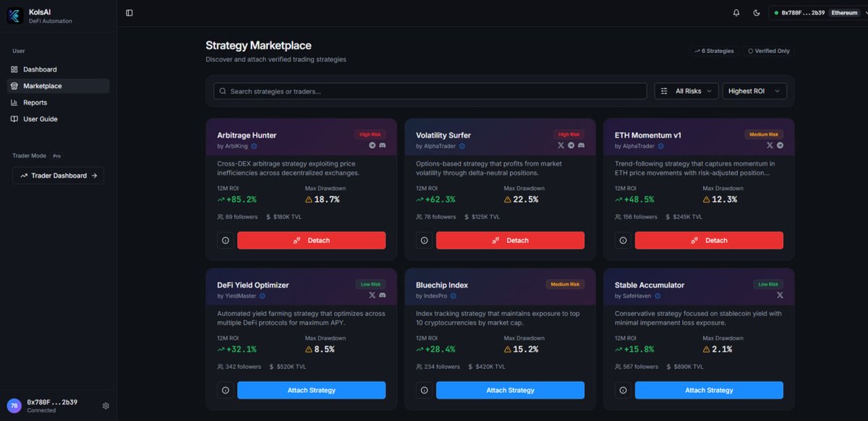Open Reports in sidebar

pyautogui.click(x=58, y=103)
